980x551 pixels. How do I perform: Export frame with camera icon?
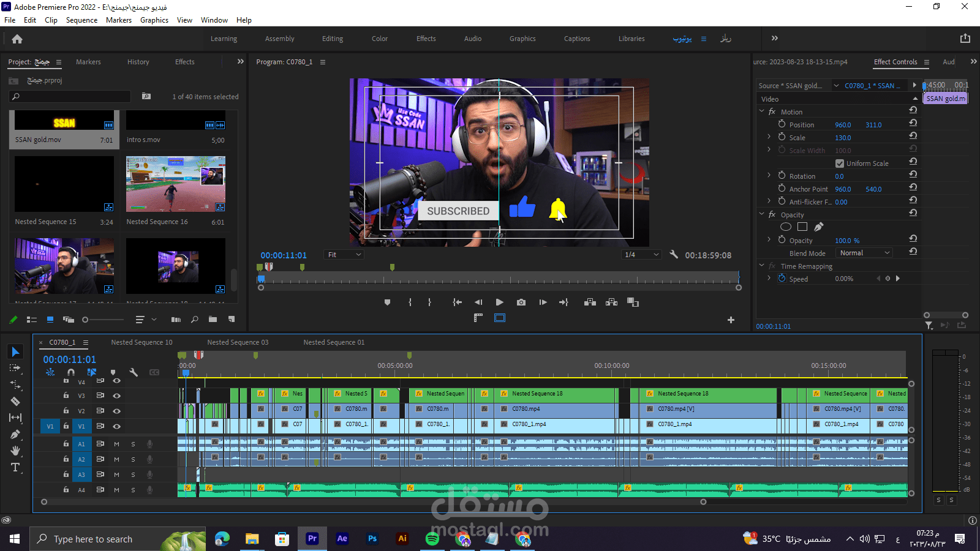[521, 302]
